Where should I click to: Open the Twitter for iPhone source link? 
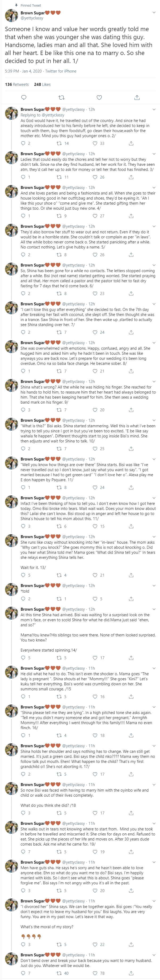coord(61,71)
